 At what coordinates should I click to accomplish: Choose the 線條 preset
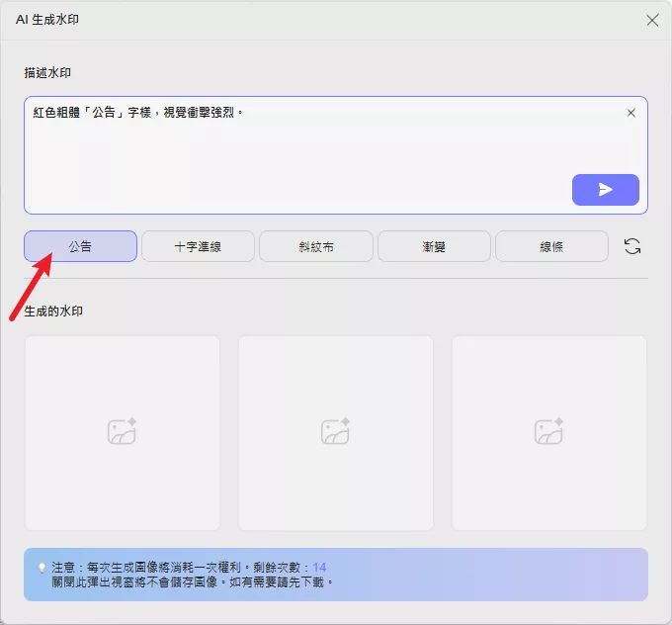click(x=551, y=246)
